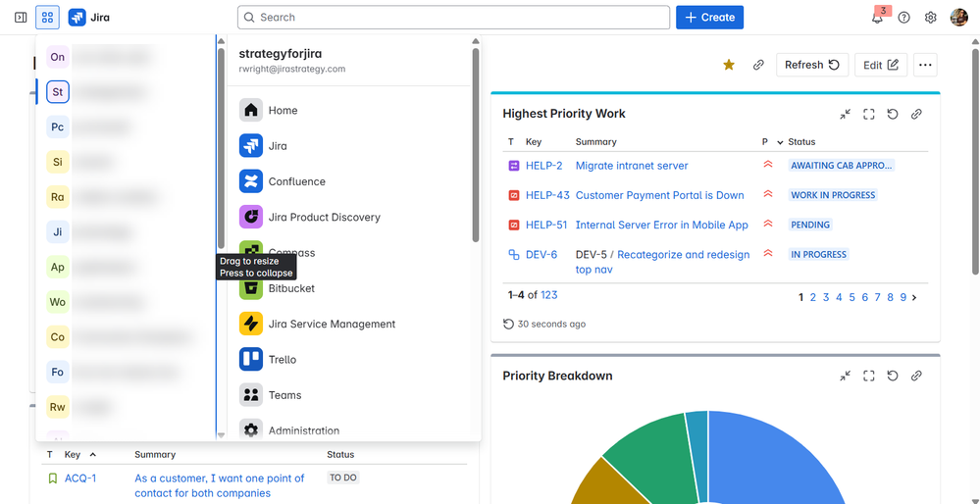Minimize the Highest Priority Work gadget
This screenshot has height=504, width=980.
point(846,114)
